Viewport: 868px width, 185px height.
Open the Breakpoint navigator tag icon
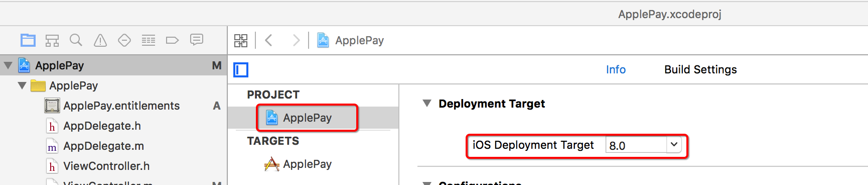click(172, 40)
